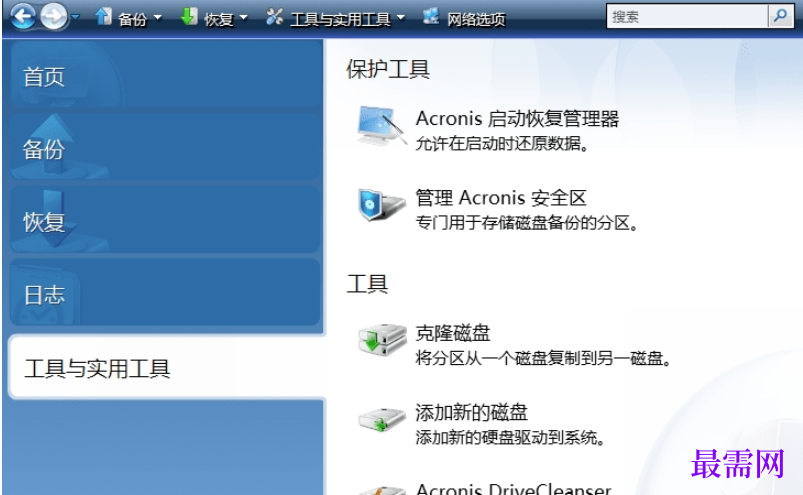This screenshot has width=803, height=495.
Task: Click the Acronis 安全区 shield icon
Action: coord(381,205)
